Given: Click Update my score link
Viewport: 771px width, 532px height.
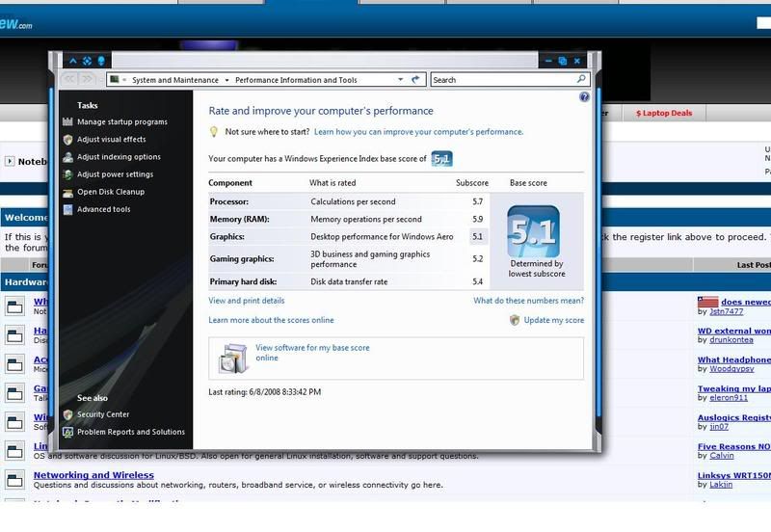Looking at the screenshot, I should pyautogui.click(x=553, y=320).
